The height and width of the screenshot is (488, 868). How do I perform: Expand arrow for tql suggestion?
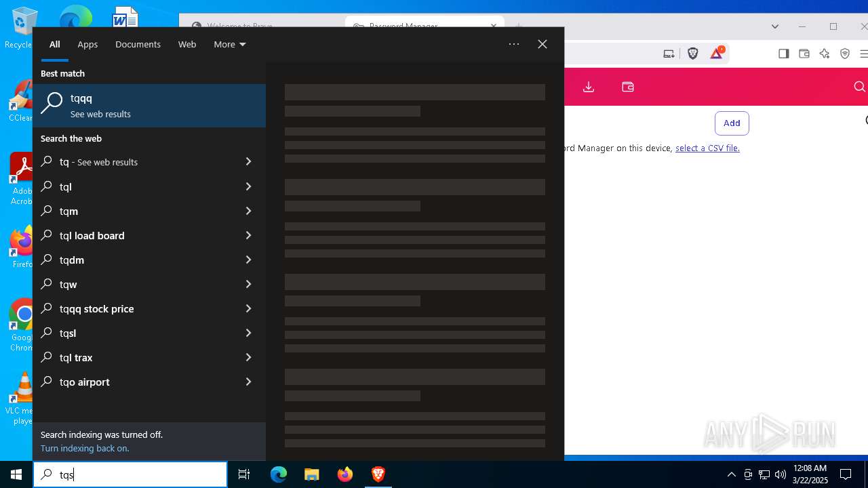248,186
